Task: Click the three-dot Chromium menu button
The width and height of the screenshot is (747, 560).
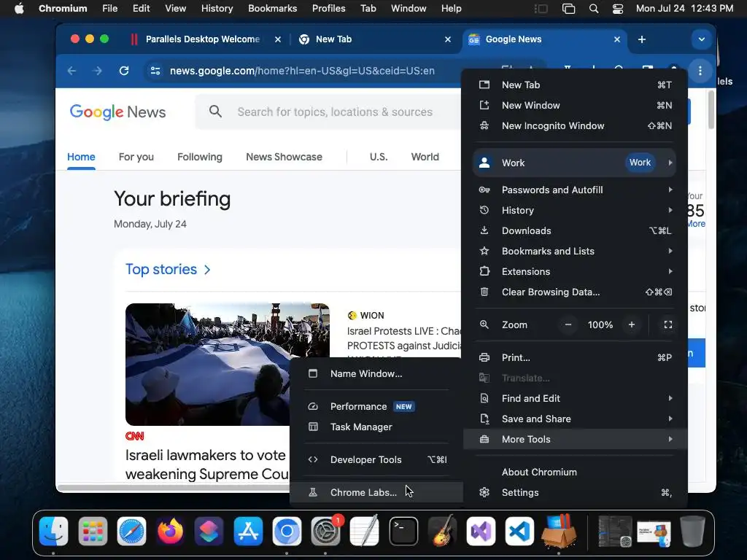Action: [x=700, y=71]
